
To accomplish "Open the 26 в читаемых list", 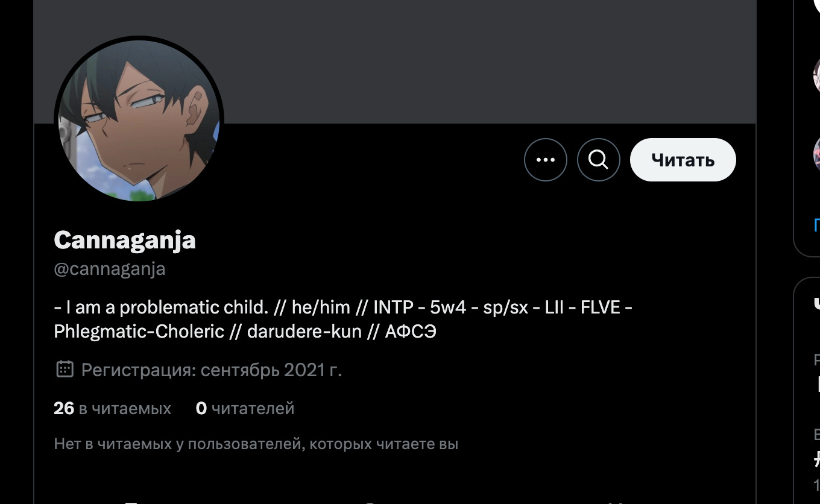I will pyautogui.click(x=112, y=408).
